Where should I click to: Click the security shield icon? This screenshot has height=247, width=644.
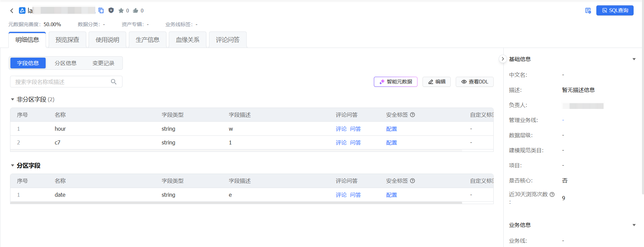click(111, 10)
